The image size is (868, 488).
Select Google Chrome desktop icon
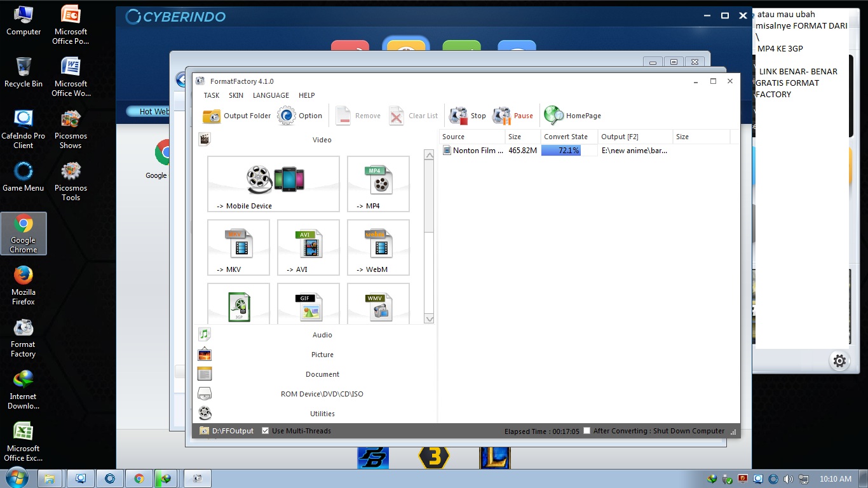pos(24,233)
